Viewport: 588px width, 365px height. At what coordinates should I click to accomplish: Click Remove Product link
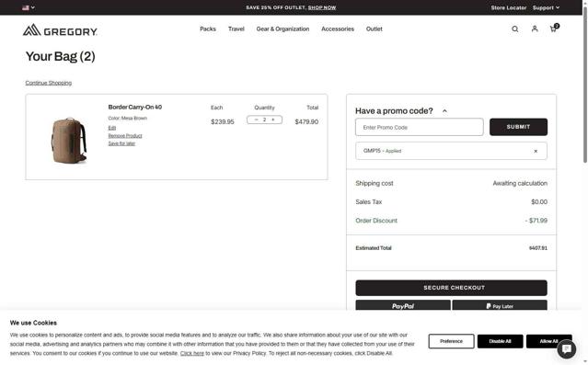(125, 136)
